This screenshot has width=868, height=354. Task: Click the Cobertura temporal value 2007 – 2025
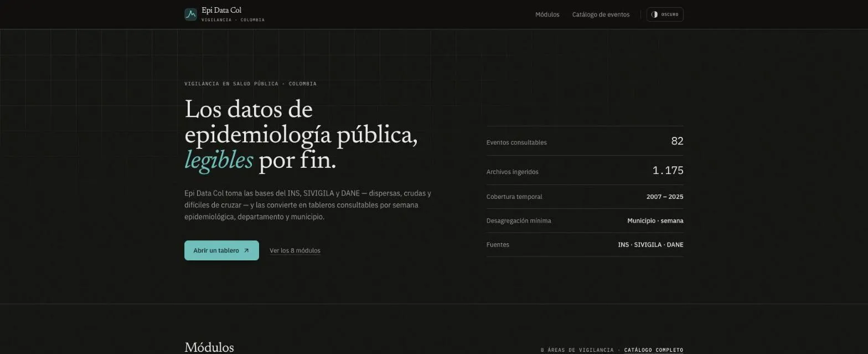665,197
